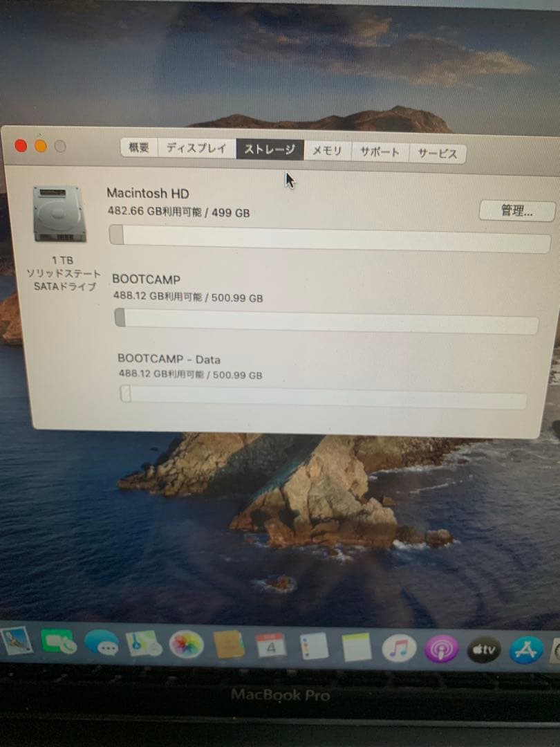Open the サポート (Support) tab
This screenshot has width=560, height=747.
pos(380,151)
